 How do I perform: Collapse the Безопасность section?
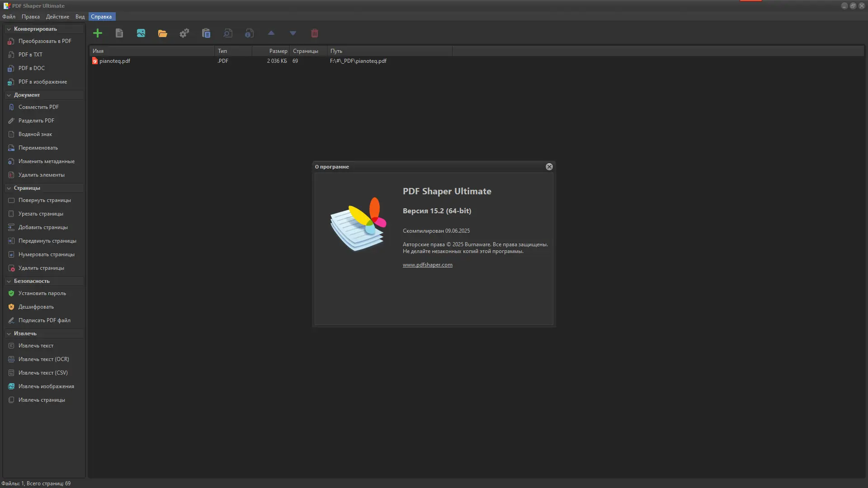click(x=9, y=281)
